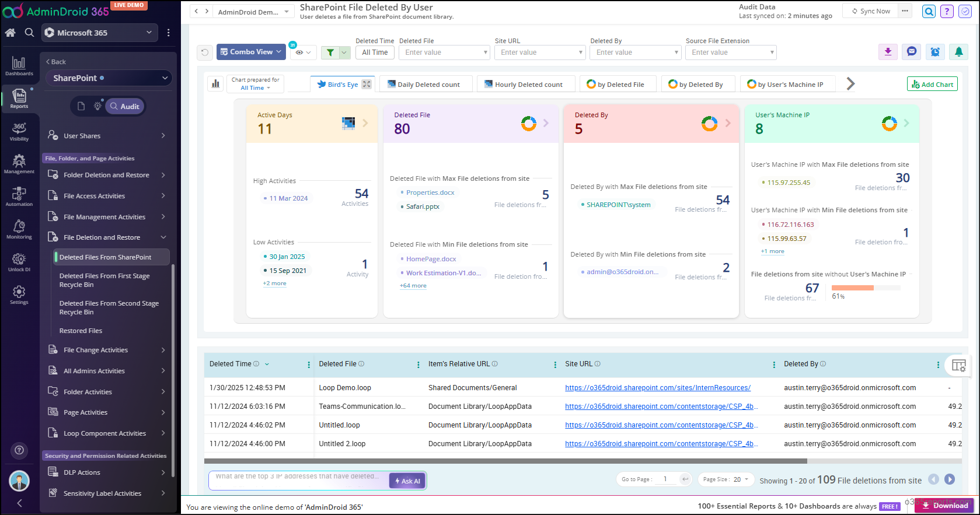Open the Microsoft 365 tenant dropdown
This screenshot has height=515, width=980.
tap(100, 33)
